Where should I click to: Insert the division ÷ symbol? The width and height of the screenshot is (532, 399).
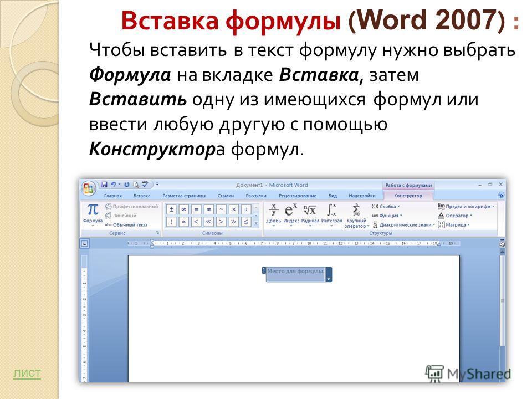[246, 209]
